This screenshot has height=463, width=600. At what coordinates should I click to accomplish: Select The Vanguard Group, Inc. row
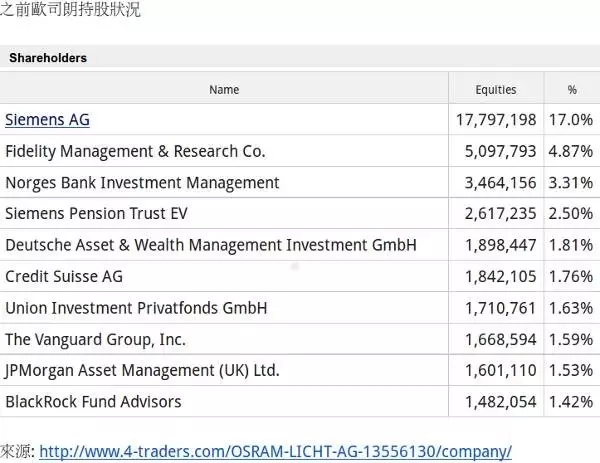pyautogui.click(x=95, y=339)
